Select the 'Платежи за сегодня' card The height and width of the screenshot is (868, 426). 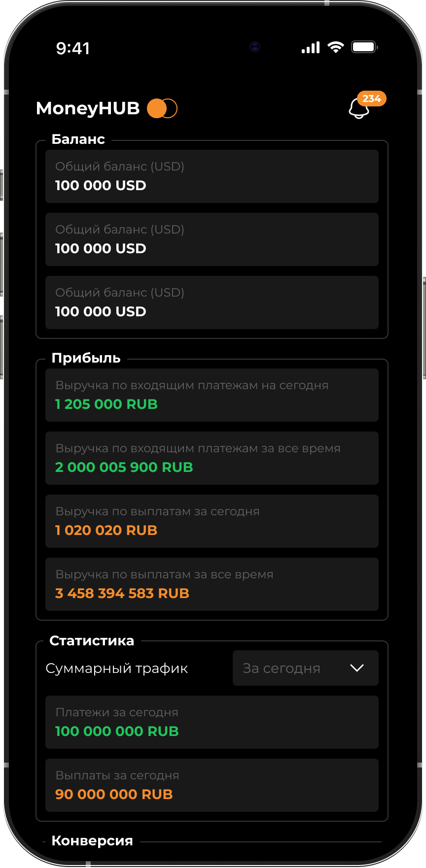pos(212,722)
